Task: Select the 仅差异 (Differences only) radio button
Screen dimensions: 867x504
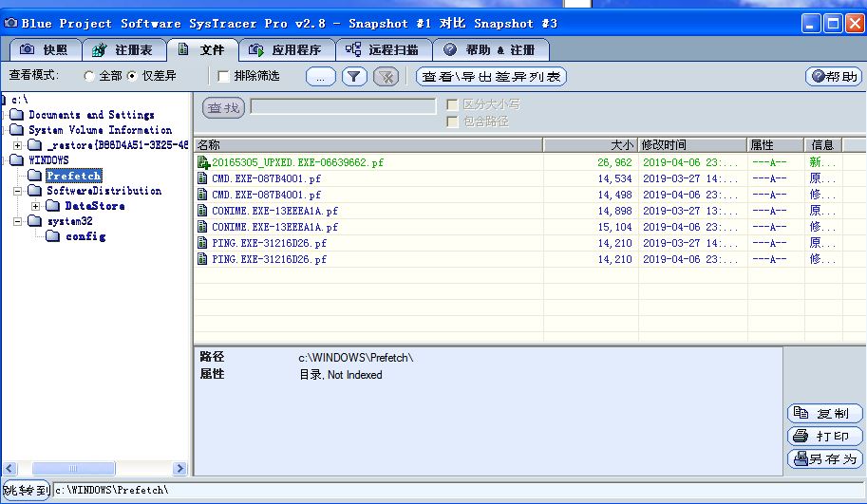Action: tap(132, 76)
